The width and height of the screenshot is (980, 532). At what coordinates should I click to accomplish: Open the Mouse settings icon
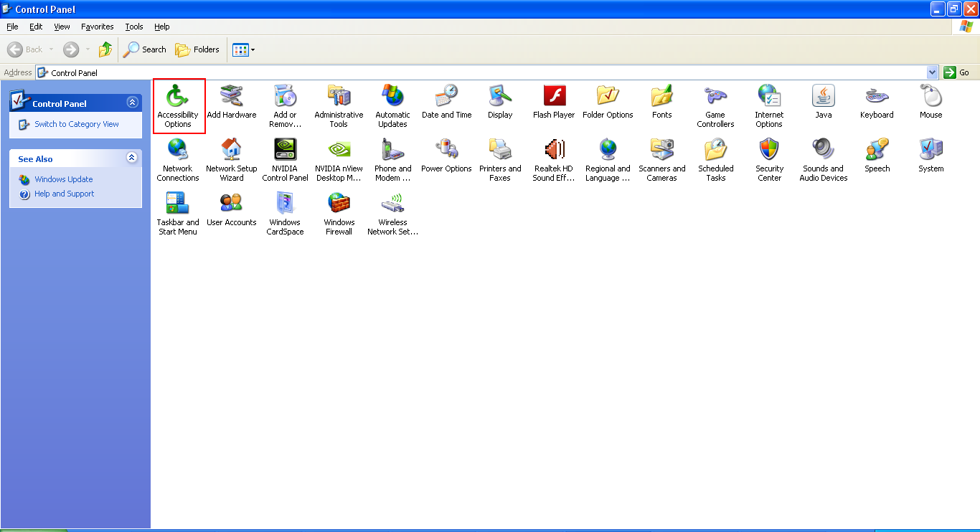(930, 102)
